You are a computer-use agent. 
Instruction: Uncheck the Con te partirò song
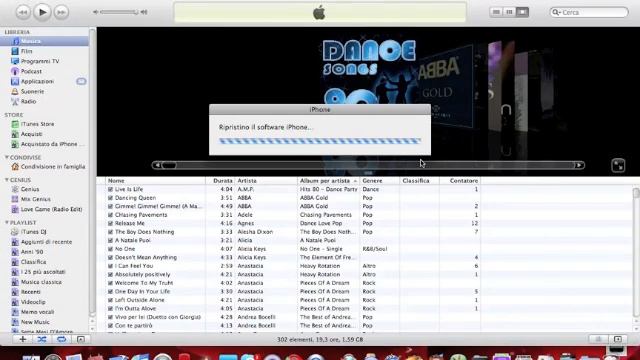pos(110,326)
